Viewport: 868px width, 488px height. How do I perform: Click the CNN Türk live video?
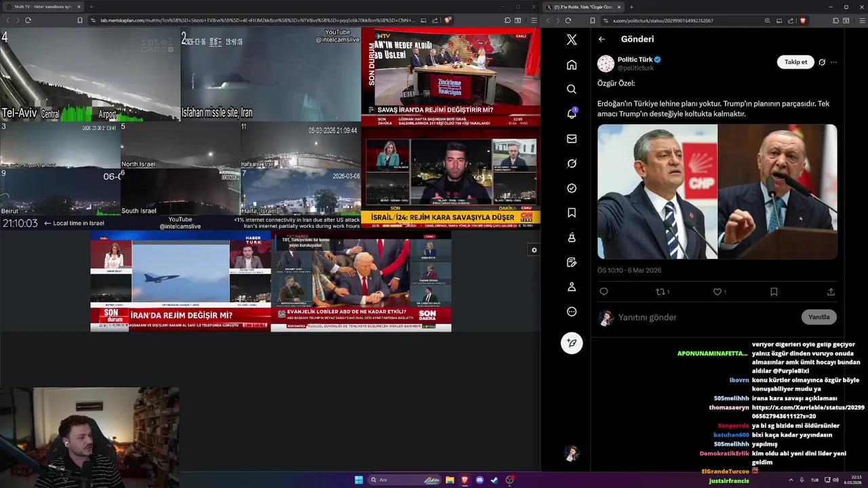451,180
